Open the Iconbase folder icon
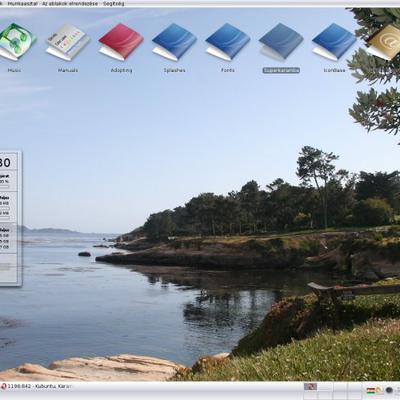This screenshot has width=400, height=400. coord(334,42)
